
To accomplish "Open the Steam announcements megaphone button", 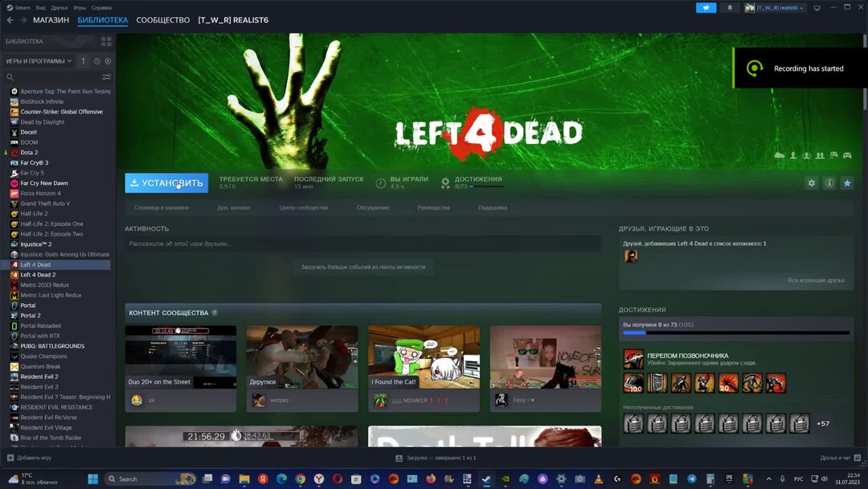I will click(x=706, y=8).
